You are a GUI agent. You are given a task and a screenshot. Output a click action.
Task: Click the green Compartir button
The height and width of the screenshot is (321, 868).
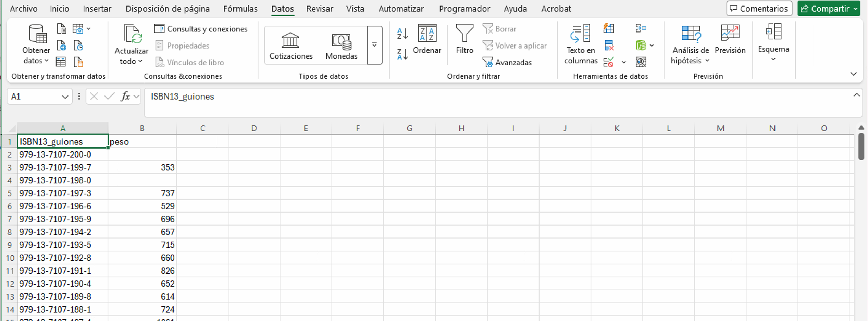829,9
